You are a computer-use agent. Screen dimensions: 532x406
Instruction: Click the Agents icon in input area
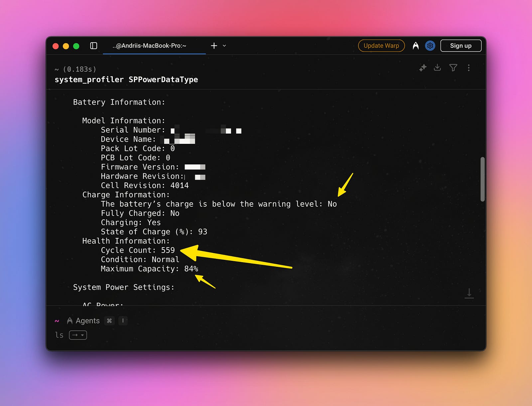(70, 321)
